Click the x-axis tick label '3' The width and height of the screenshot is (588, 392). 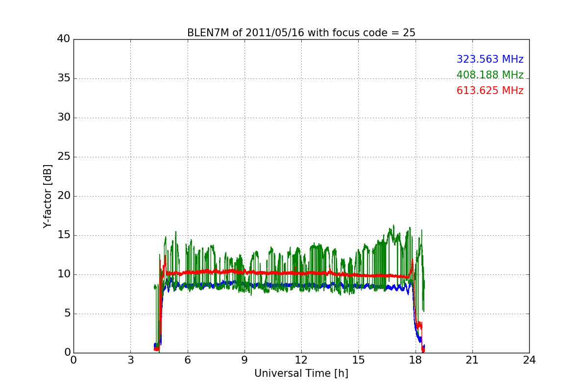tap(130, 360)
